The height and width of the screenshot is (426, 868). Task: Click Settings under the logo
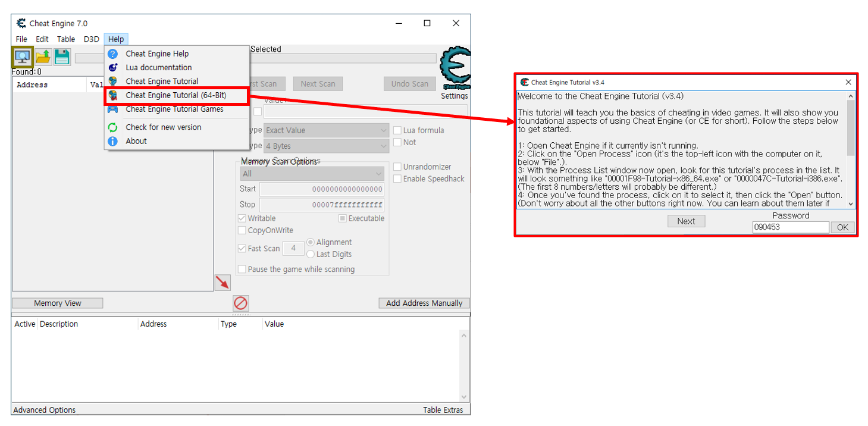pyautogui.click(x=455, y=96)
